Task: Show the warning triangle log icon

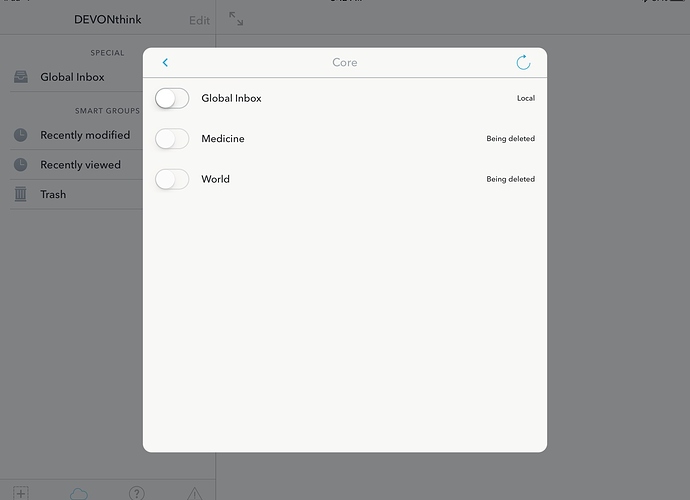Action: pyautogui.click(x=195, y=494)
